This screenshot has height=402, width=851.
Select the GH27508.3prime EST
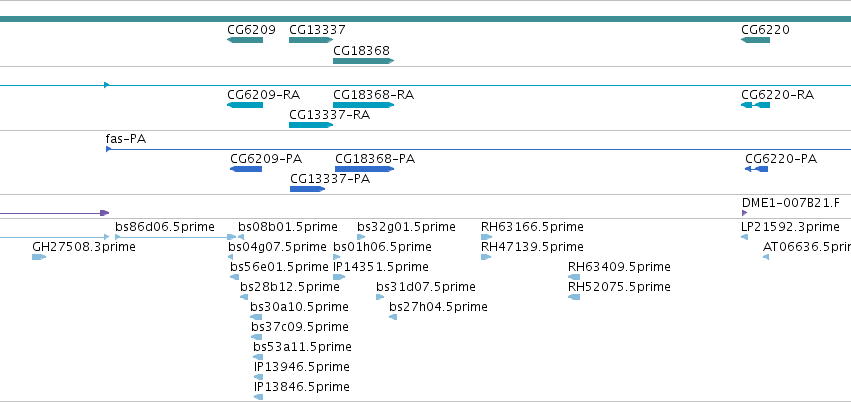tap(39, 257)
